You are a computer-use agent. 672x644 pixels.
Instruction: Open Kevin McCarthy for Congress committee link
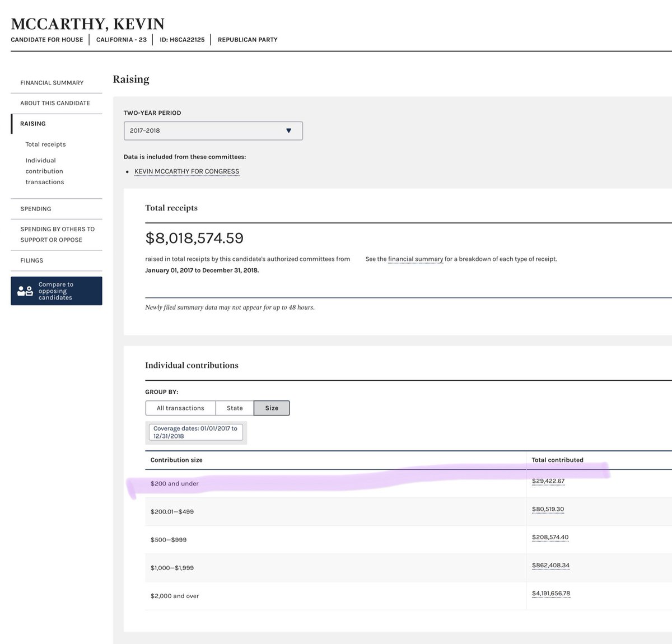coord(186,171)
